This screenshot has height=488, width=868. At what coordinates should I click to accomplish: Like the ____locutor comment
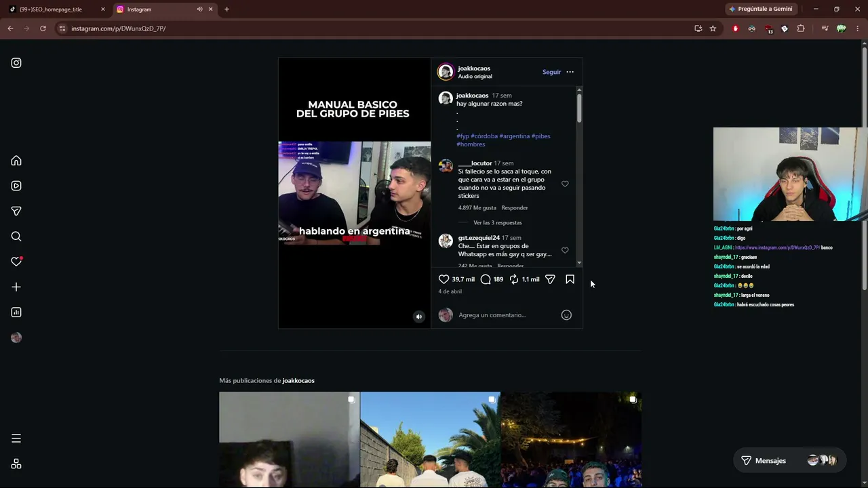pos(565,184)
